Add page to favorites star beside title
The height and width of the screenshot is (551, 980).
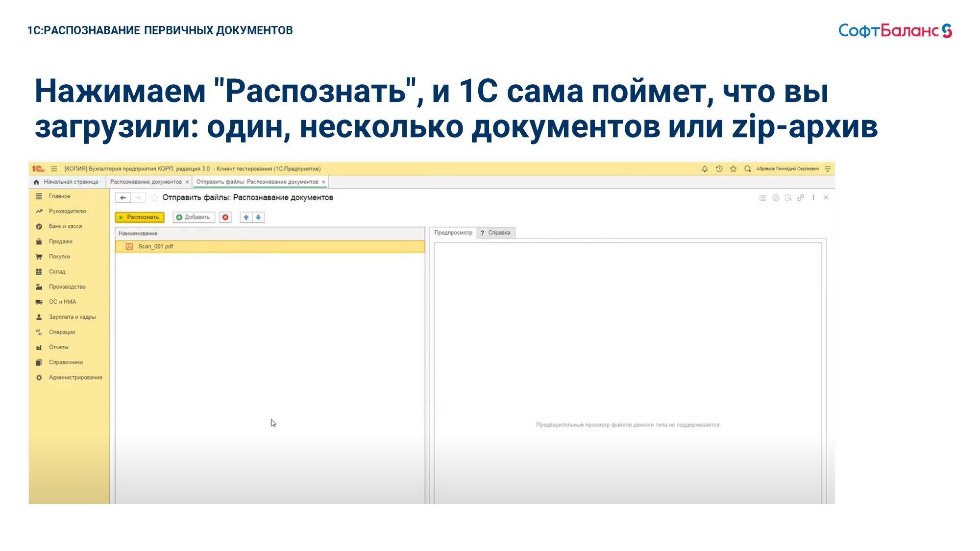pyautogui.click(x=154, y=197)
